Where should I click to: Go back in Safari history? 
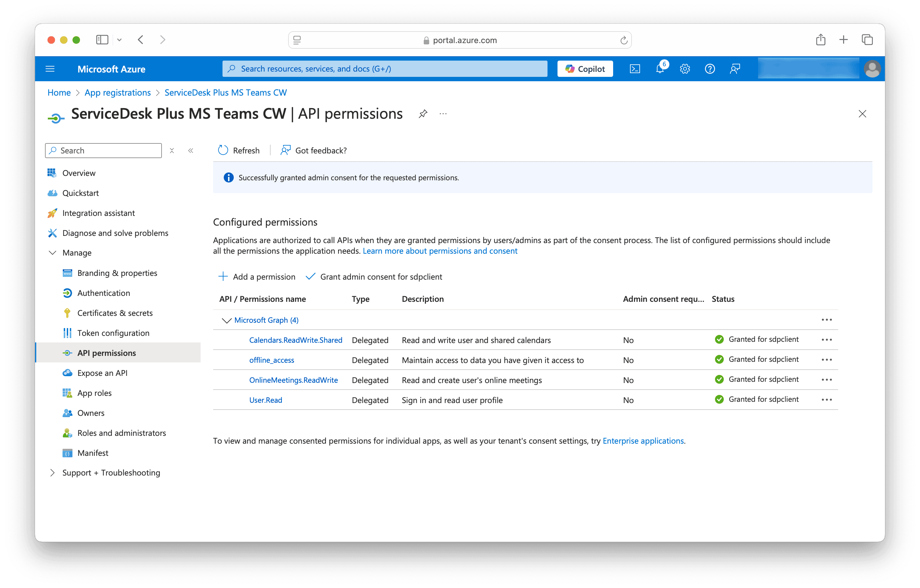point(141,40)
